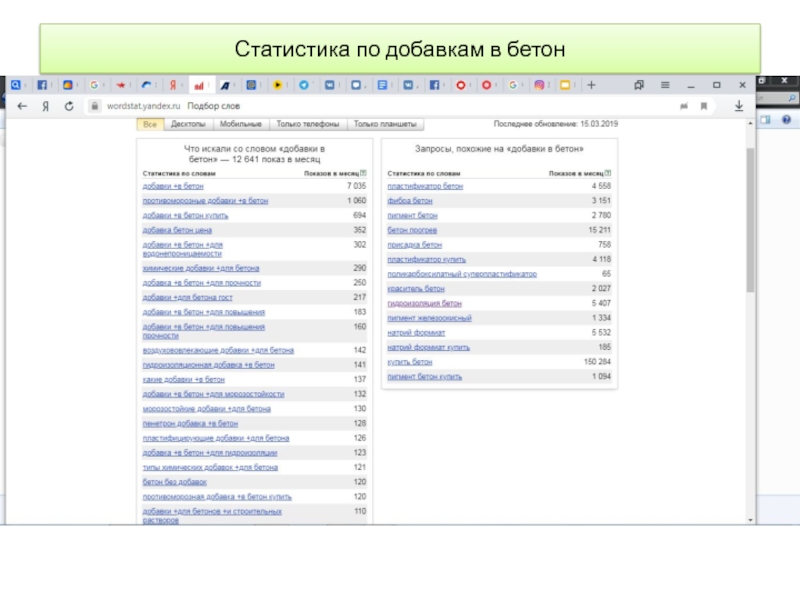Select the 'Только телефоны' filter tab
The image size is (800, 600).
pyautogui.click(x=307, y=125)
